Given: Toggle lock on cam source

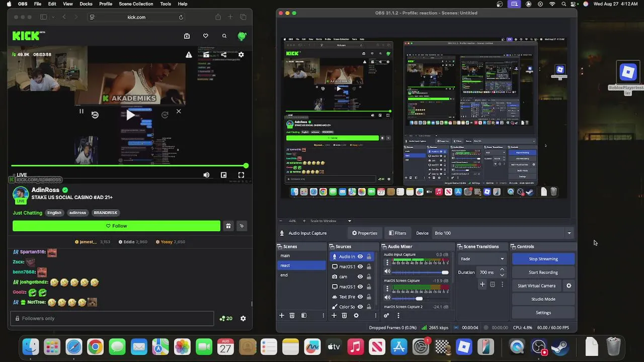Looking at the screenshot, I should pos(369,277).
